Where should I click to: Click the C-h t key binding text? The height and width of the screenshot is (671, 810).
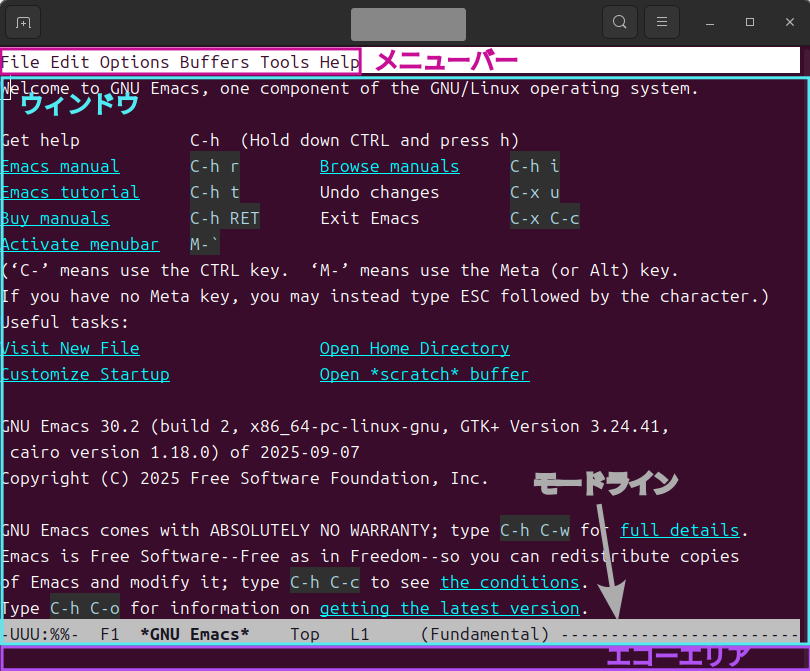click(215, 192)
